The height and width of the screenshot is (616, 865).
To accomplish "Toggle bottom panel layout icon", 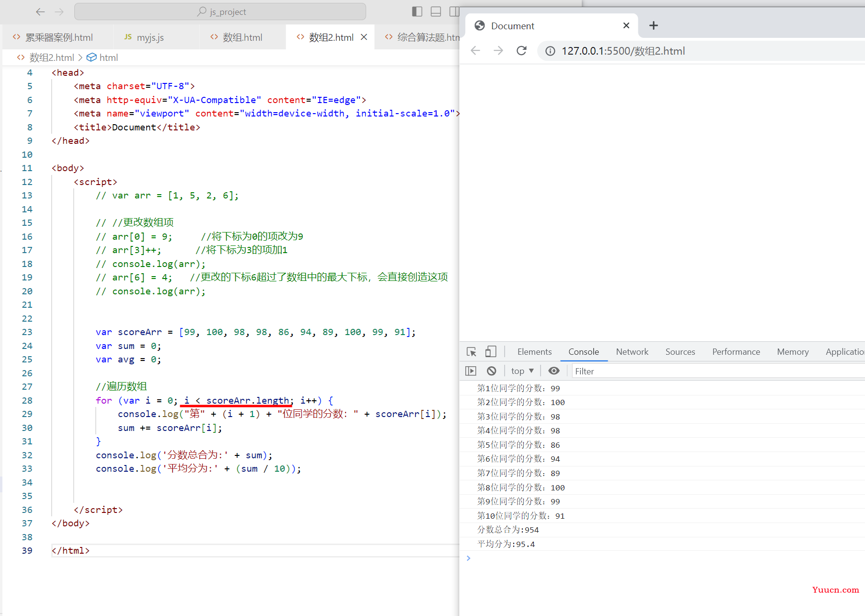I will [x=436, y=12].
